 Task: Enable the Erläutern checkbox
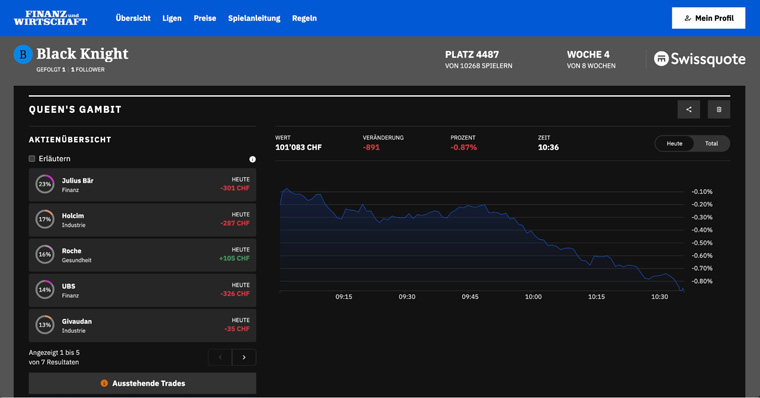tap(32, 159)
